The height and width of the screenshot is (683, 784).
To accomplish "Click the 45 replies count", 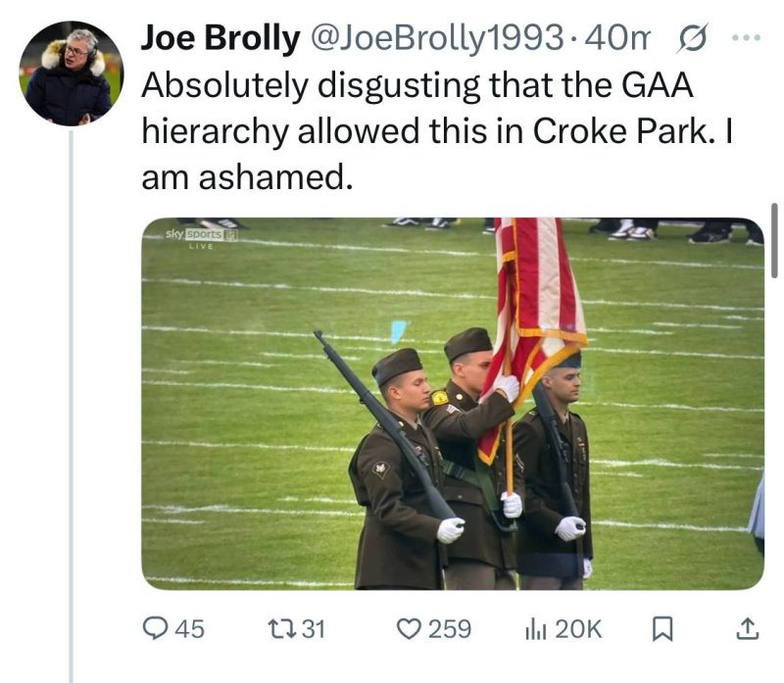I will tap(189, 629).
